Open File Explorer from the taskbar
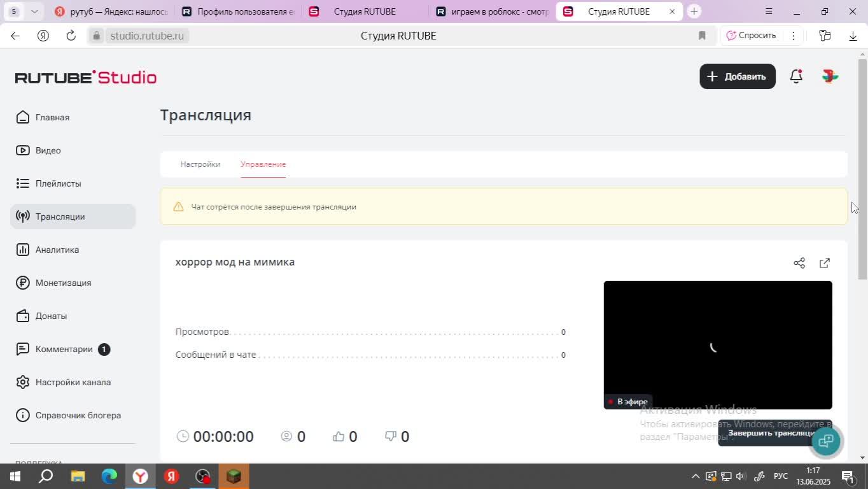The image size is (868, 489). point(78,476)
